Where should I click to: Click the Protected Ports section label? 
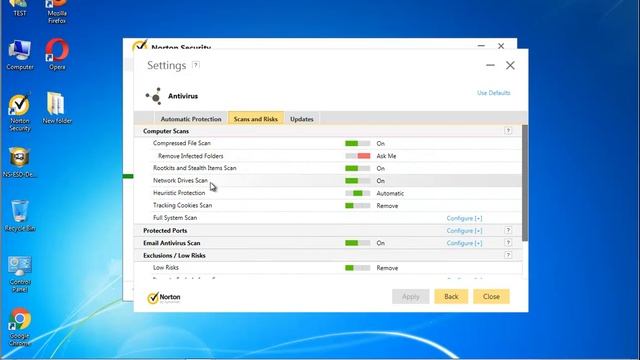click(165, 231)
